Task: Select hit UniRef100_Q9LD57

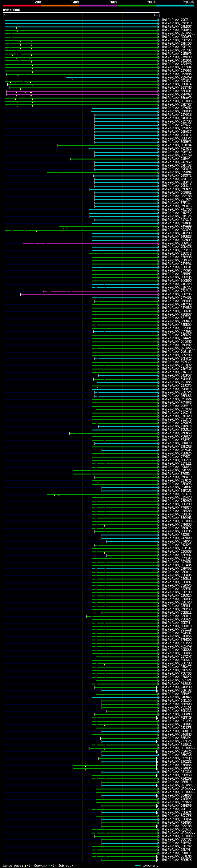Action: [x=176, y=26]
